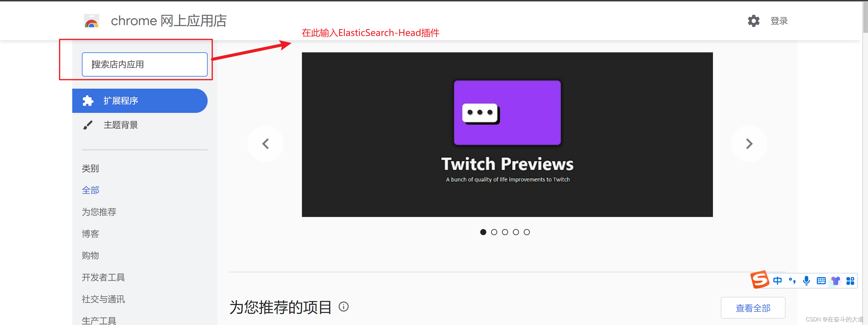Choose the 社交与通讯 category
Viewport: 868px width, 325px height.
(x=103, y=299)
